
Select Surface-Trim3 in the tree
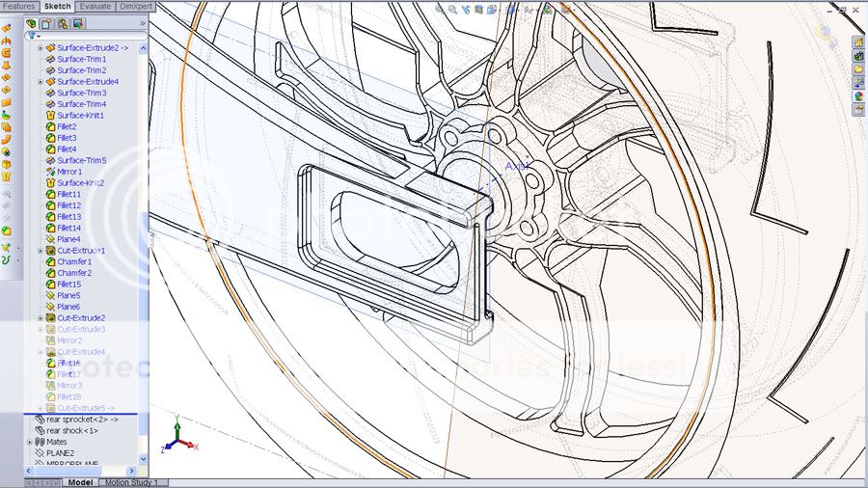(x=82, y=93)
